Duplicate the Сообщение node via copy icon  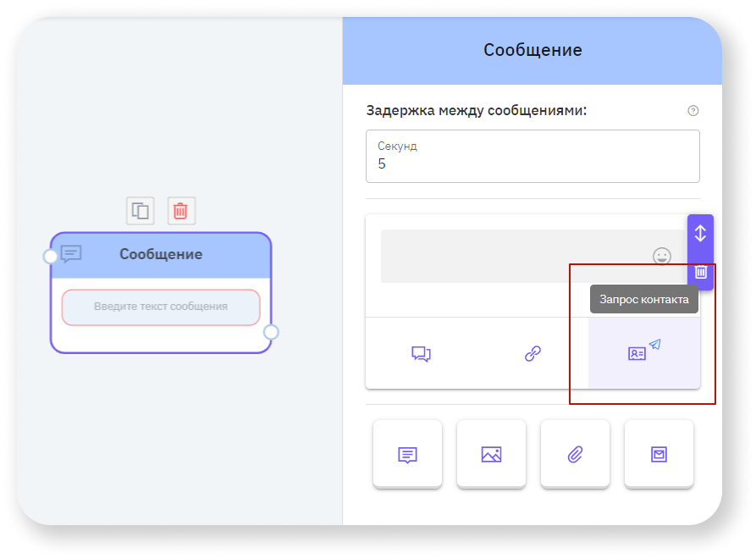tap(140, 210)
